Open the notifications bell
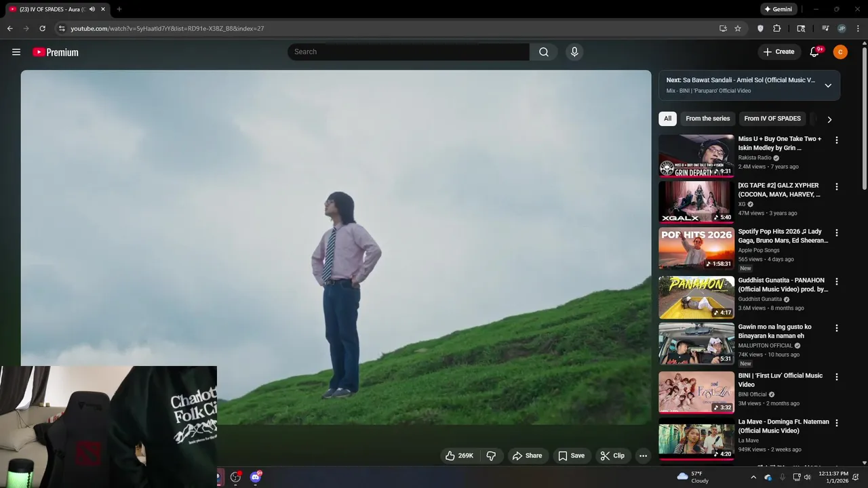 tap(815, 52)
